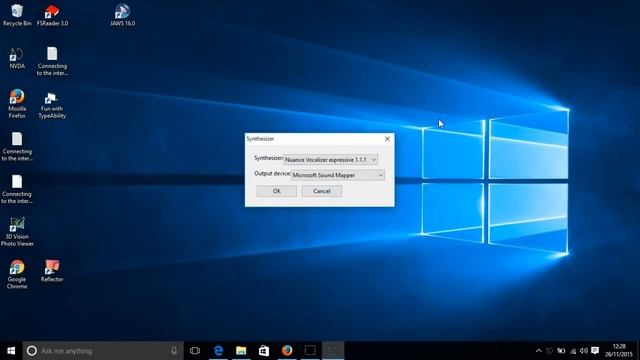
Task: Open the Recycle Bin desktop icon
Action: click(17, 15)
